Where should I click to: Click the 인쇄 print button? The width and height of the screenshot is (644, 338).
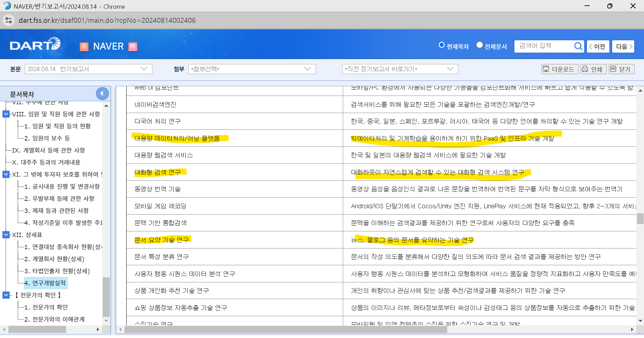(593, 69)
